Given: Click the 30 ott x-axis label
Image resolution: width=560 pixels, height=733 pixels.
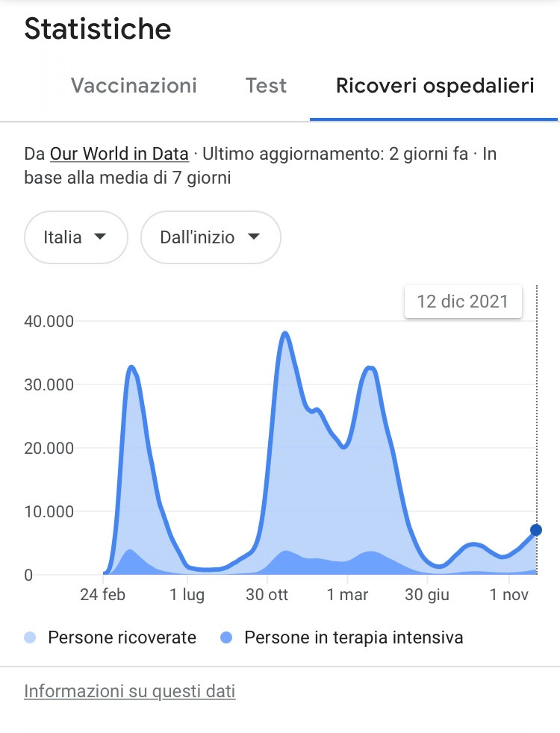Looking at the screenshot, I should click(267, 595).
